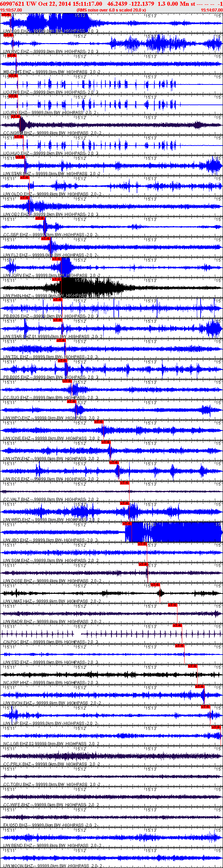Select the UO.HUO EHZ station label
The image size is (223, 868).
click(51, 153)
